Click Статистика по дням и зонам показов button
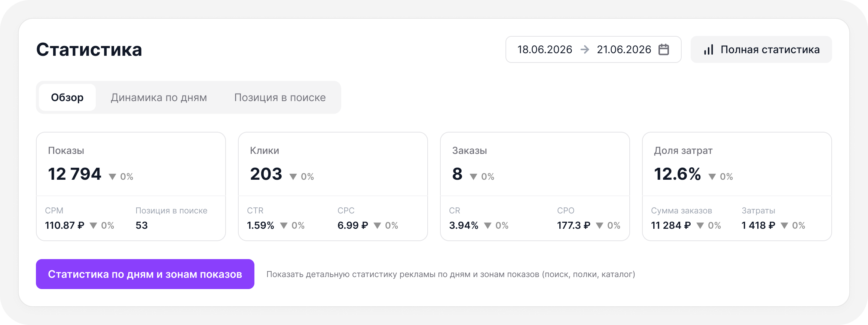 pos(145,274)
